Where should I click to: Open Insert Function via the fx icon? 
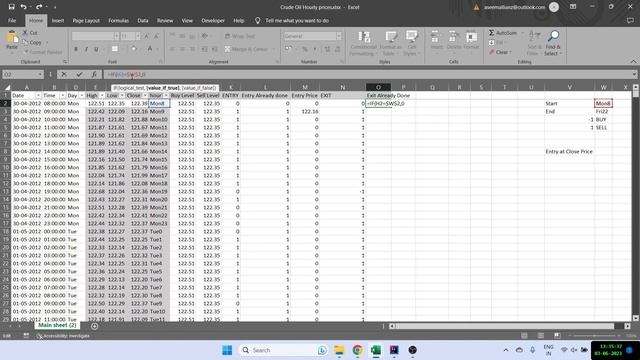[94, 74]
